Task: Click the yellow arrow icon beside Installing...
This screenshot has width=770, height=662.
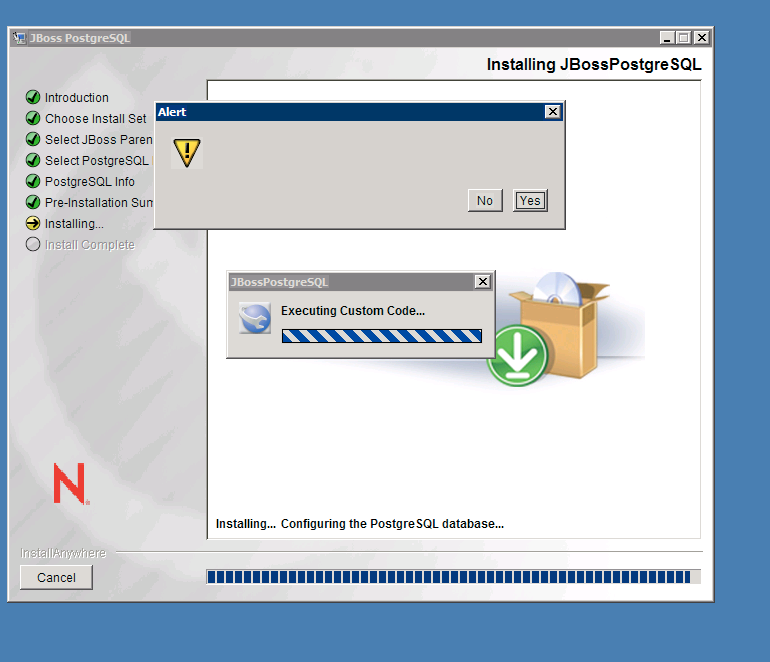Action: [x=33, y=223]
